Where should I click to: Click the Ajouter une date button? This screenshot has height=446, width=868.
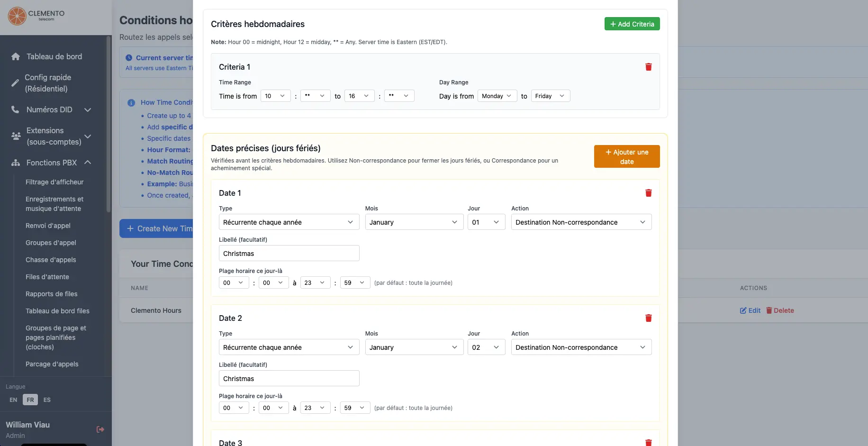(627, 156)
